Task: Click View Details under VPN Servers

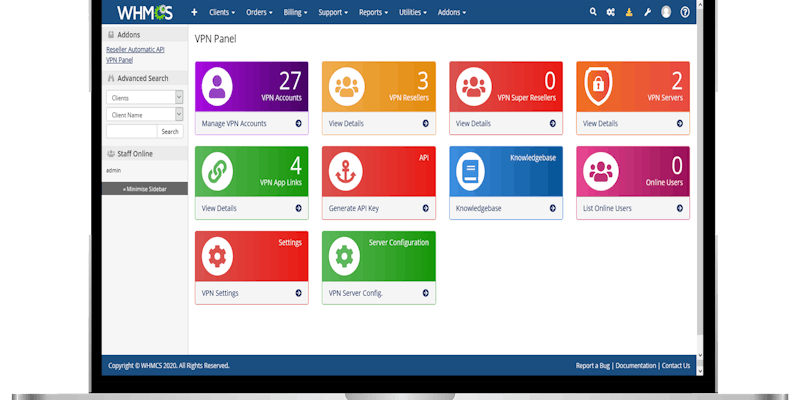Action: pyautogui.click(x=600, y=123)
